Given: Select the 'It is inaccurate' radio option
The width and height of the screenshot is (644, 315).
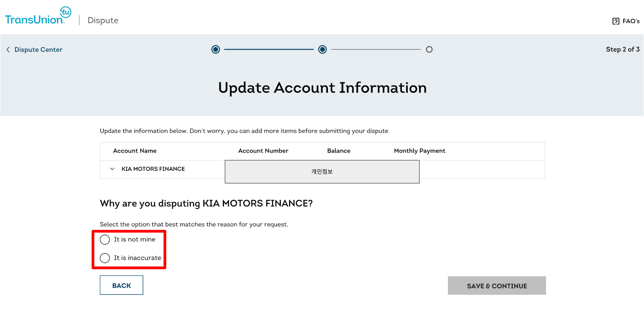Looking at the screenshot, I should click(105, 258).
